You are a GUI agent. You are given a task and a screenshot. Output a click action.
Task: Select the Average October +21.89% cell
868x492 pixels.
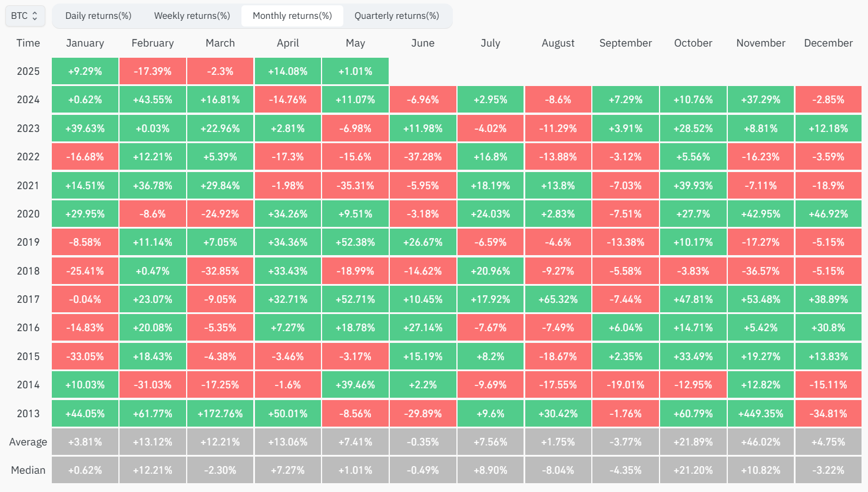pos(693,442)
